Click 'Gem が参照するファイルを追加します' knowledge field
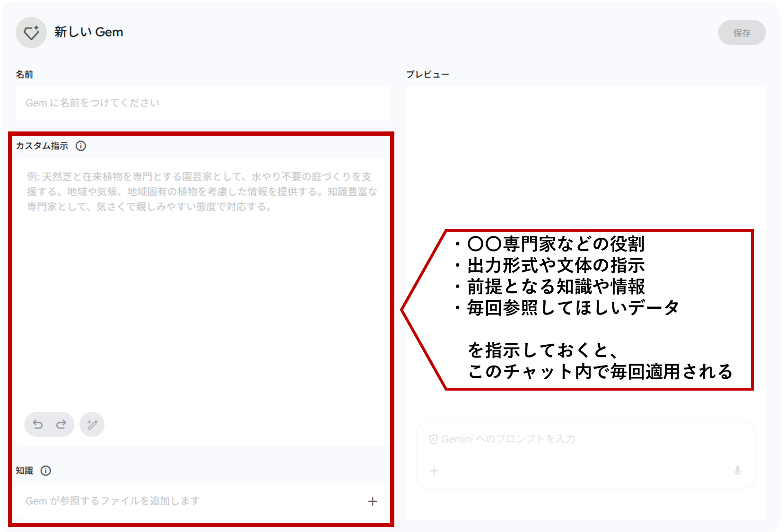 pyautogui.click(x=203, y=501)
